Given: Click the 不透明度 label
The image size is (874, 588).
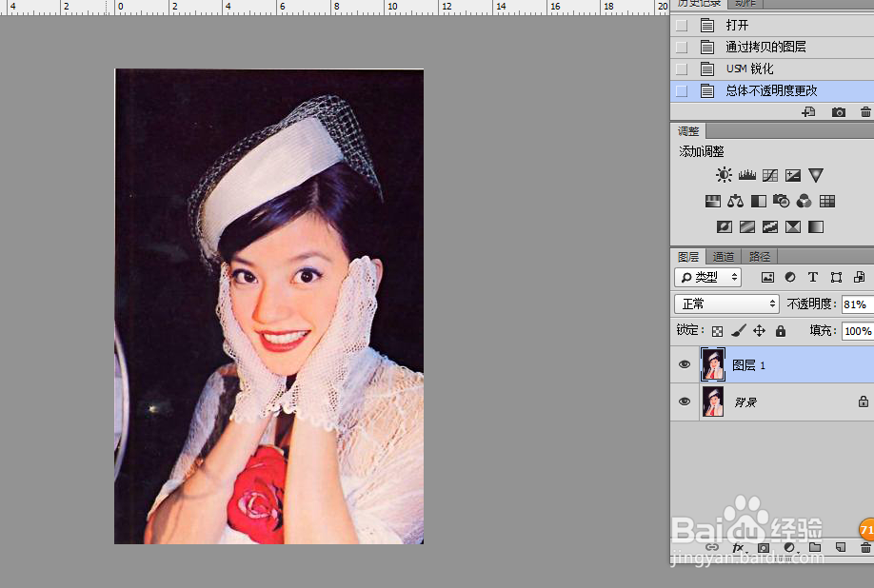Looking at the screenshot, I should pyautogui.click(x=811, y=304).
